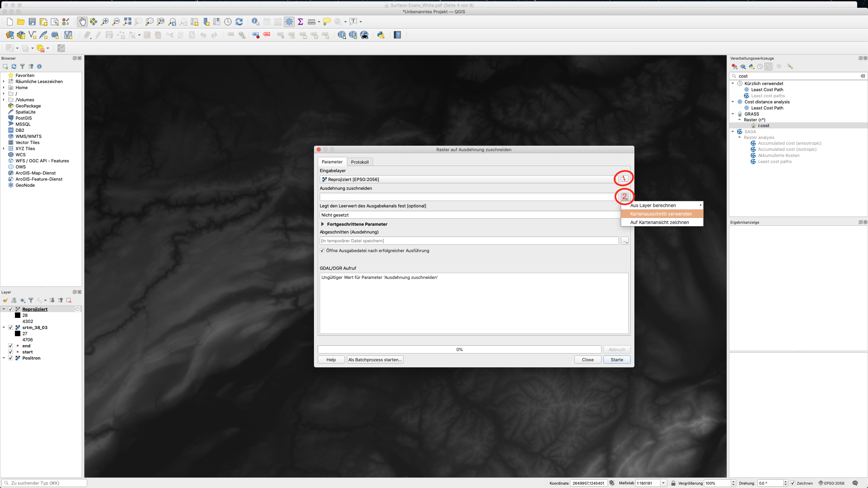The image size is (868, 488).
Task: Toggle visibility of end layer
Action: pos(11,346)
